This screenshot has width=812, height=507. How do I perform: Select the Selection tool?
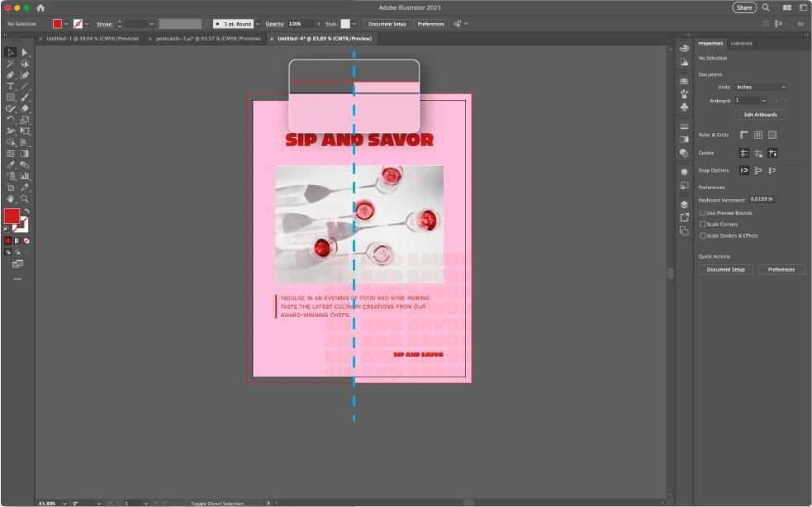tap(9, 53)
